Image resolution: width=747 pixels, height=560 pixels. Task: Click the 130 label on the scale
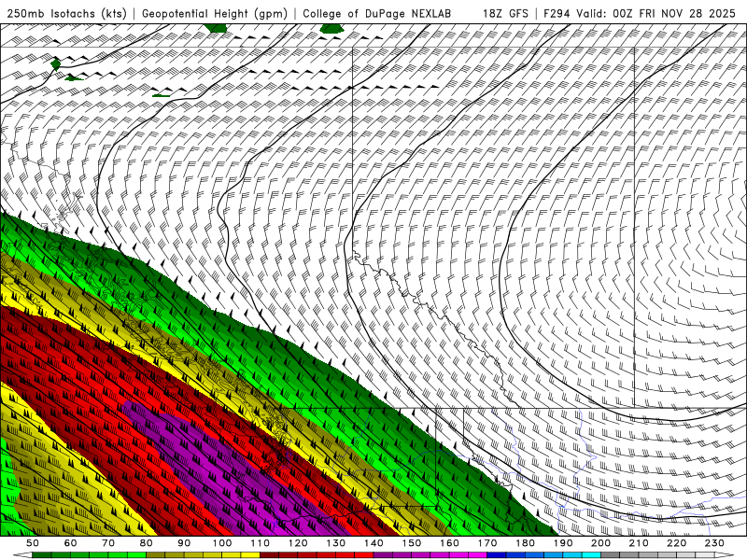336,543
